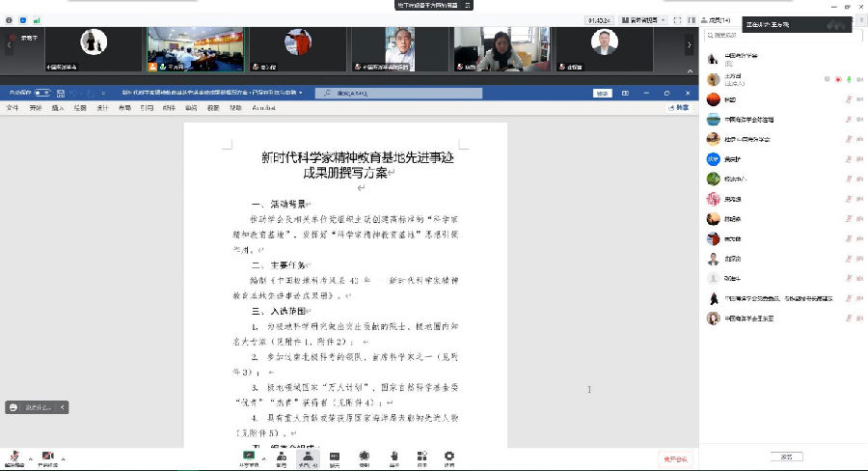Click the Record icon in meeting toolbar
The width and height of the screenshot is (868, 471).
point(364,457)
